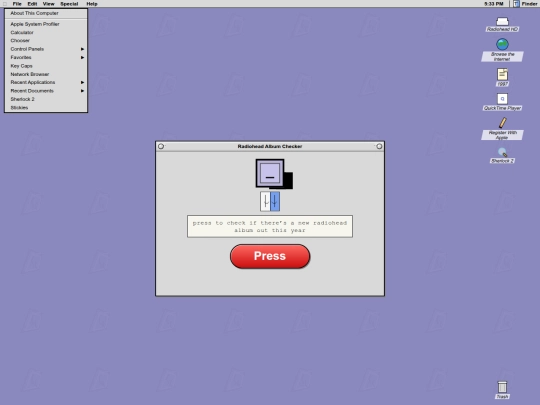Expand Control Panels submenu

pyautogui.click(x=46, y=49)
